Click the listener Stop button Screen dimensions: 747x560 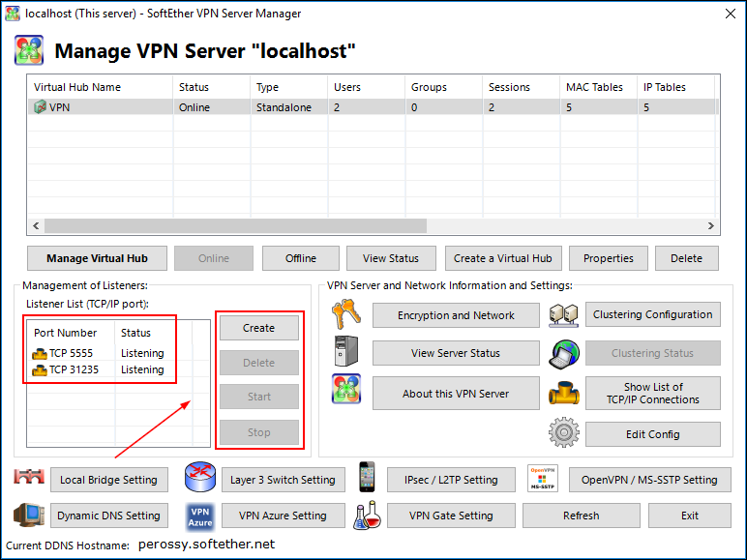[x=258, y=432]
